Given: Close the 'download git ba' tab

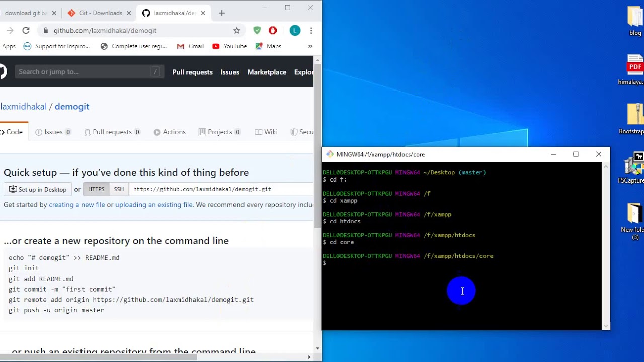Looking at the screenshot, I should point(54,13).
